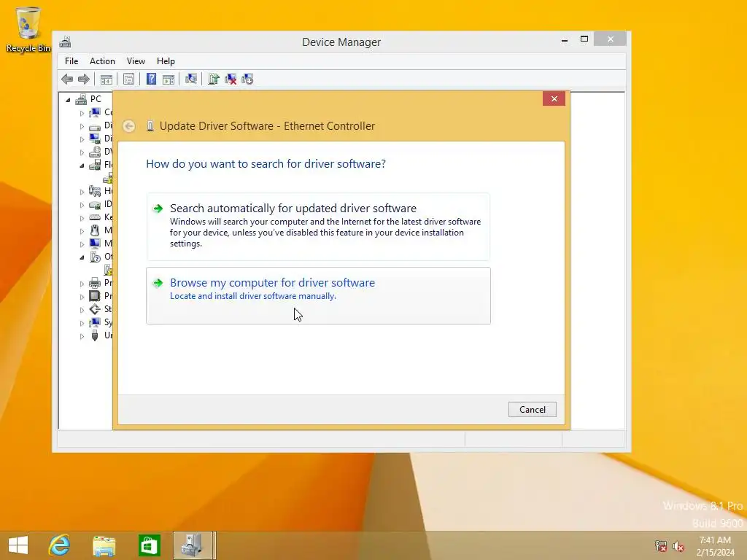Screen dimensions: 747x560
Task: Minimize the Device Manager window
Action: (x=565, y=39)
